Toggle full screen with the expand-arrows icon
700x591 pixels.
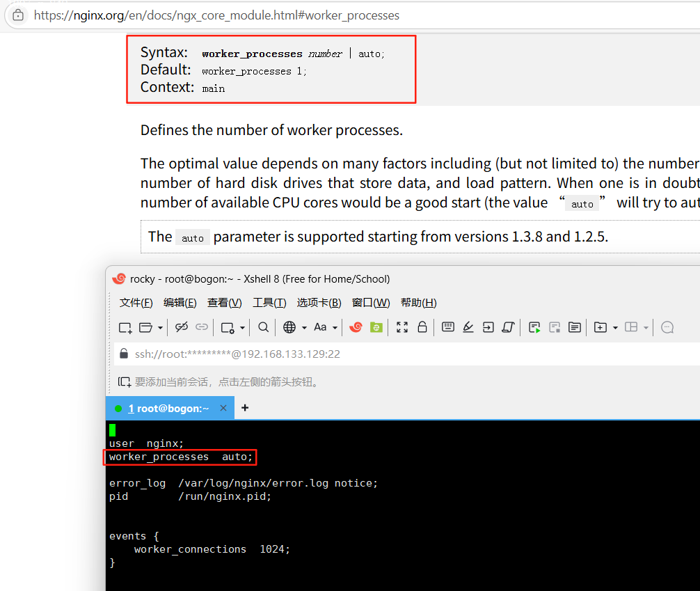[x=402, y=327]
